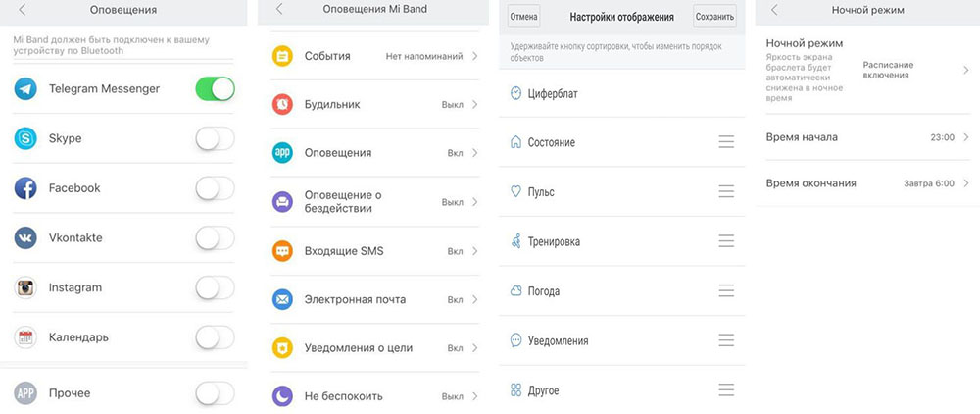Tap the Электронная почта envelope icon
980x414 pixels.
tap(282, 299)
